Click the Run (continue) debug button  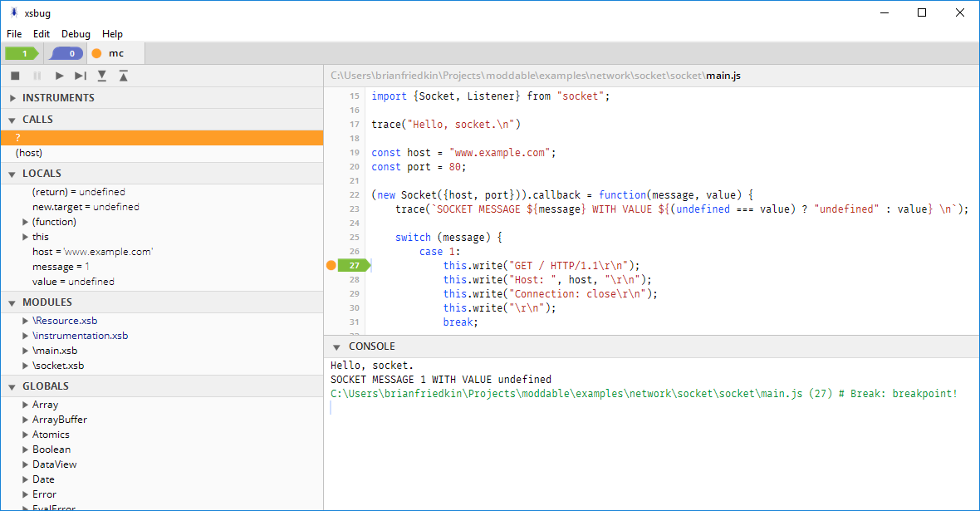[x=59, y=76]
